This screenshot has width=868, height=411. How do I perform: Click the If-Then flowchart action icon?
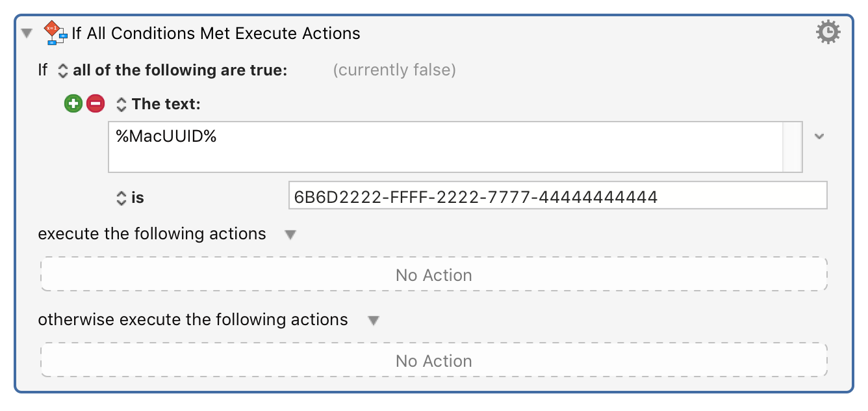coord(55,33)
